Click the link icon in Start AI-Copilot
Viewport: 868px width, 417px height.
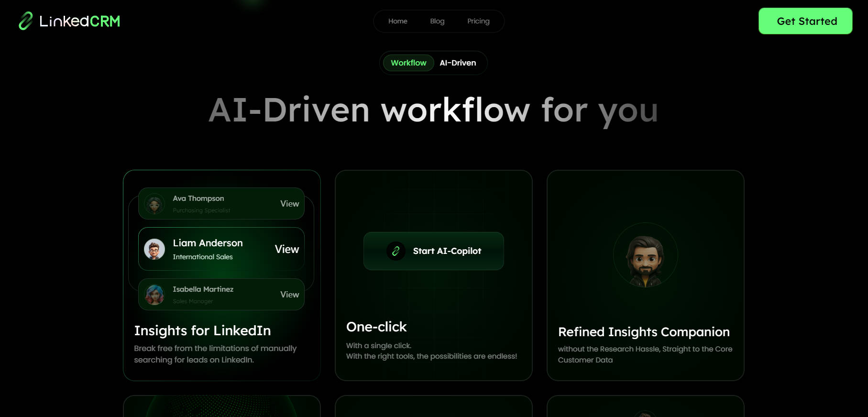tap(396, 251)
